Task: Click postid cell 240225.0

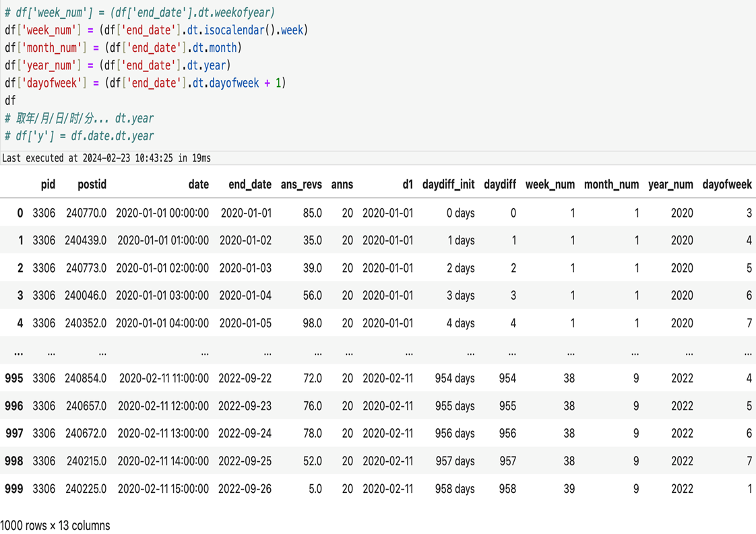Action: coord(86,489)
